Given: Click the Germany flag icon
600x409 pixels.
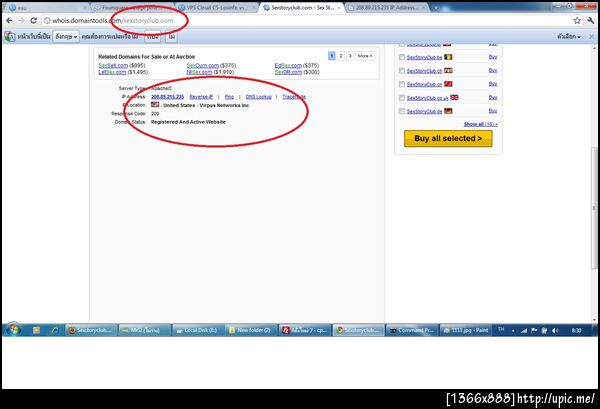Looking at the screenshot, I should [x=448, y=111].
